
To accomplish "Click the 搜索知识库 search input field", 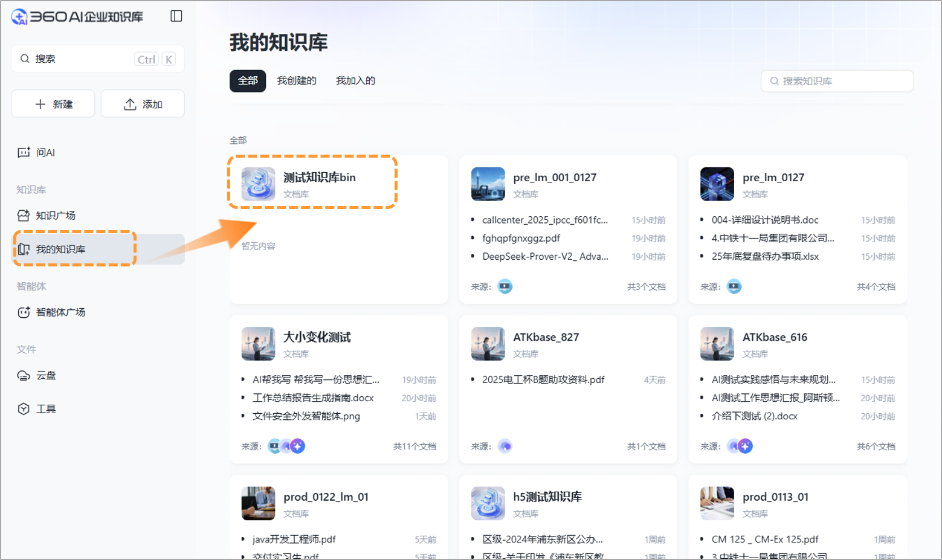I will point(837,80).
